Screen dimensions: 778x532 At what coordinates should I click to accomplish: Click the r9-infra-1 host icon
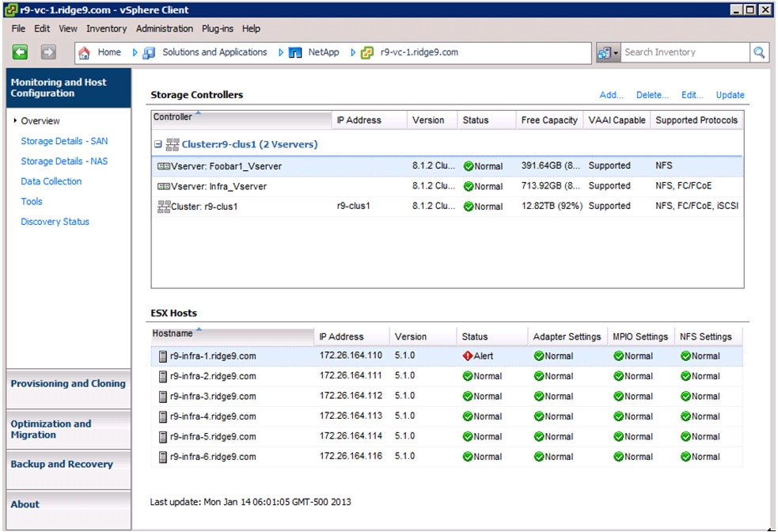coord(163,356)
